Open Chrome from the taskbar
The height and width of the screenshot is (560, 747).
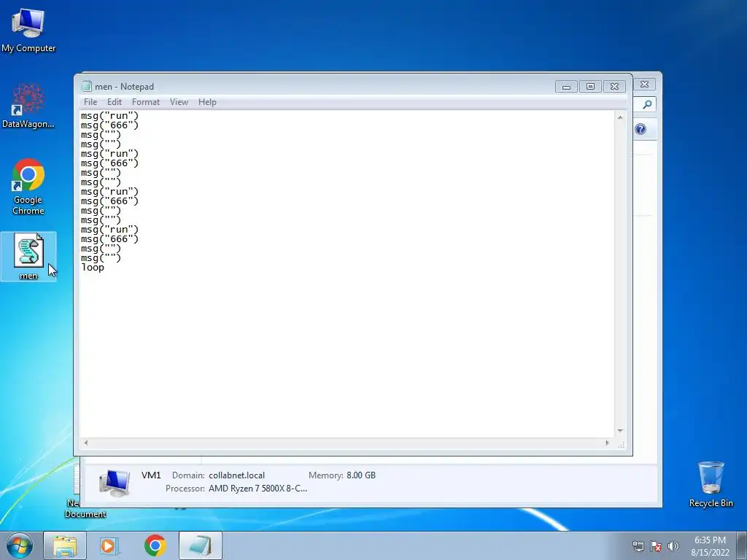click(155, 545)
